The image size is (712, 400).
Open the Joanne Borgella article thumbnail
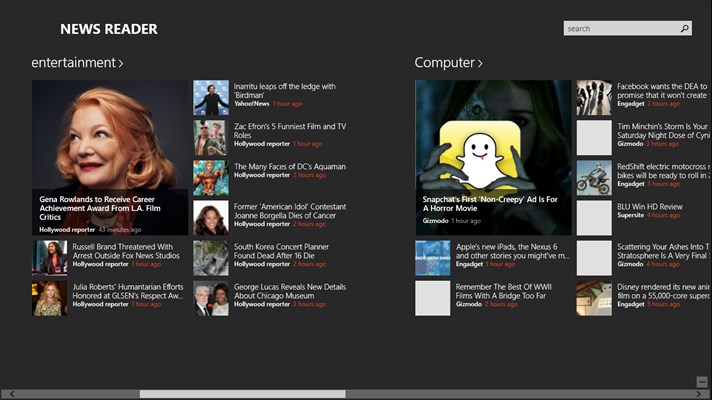(211, 218)
